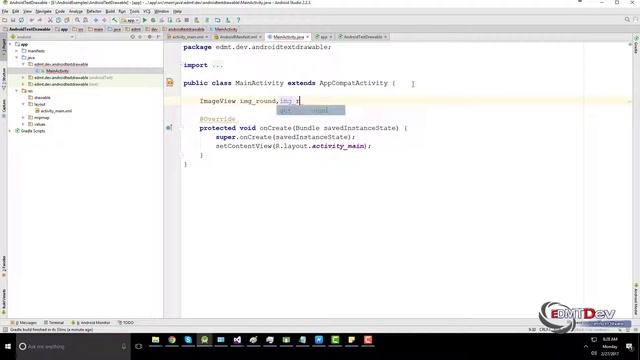Click the Debug app bug icon

click(x=153, y=20)
